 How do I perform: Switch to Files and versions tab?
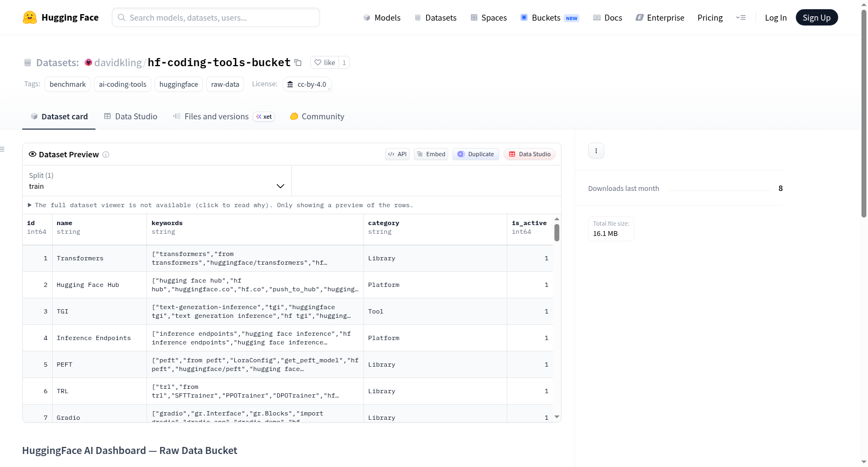(224, 117)
